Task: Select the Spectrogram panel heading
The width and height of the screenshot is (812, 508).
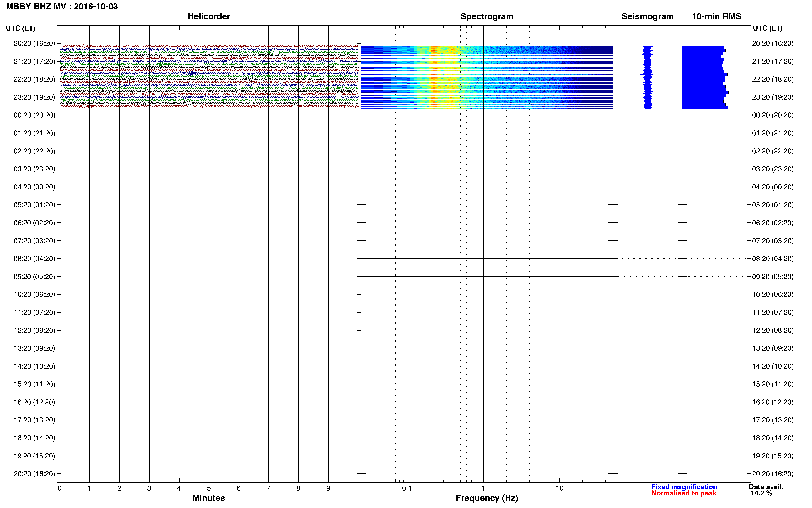Action: pos(487,16)
